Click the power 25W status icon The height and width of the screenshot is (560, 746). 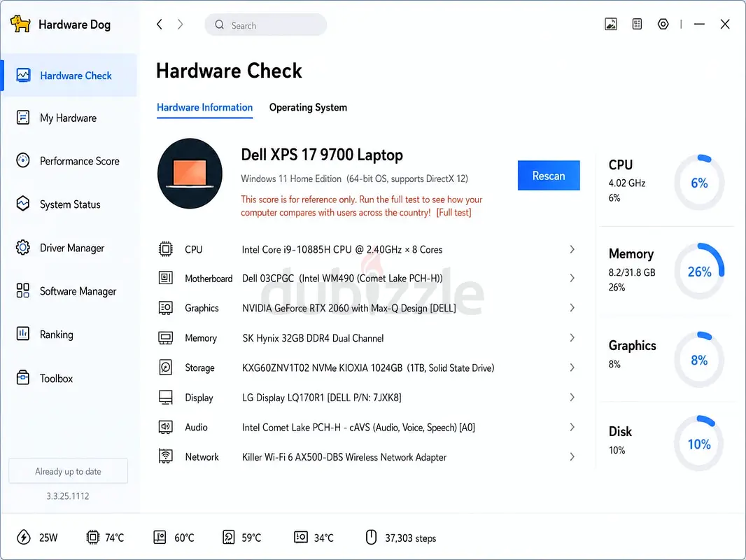point(24,537)
